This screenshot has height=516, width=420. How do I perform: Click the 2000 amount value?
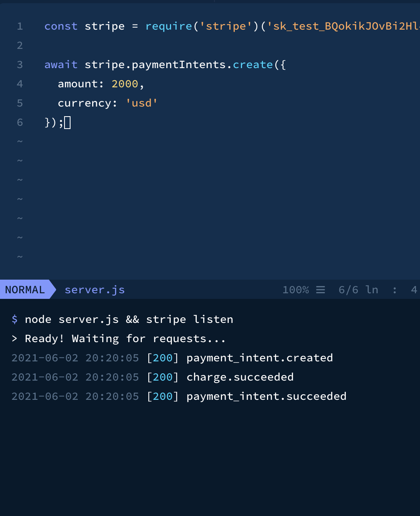tap(125, 84)
